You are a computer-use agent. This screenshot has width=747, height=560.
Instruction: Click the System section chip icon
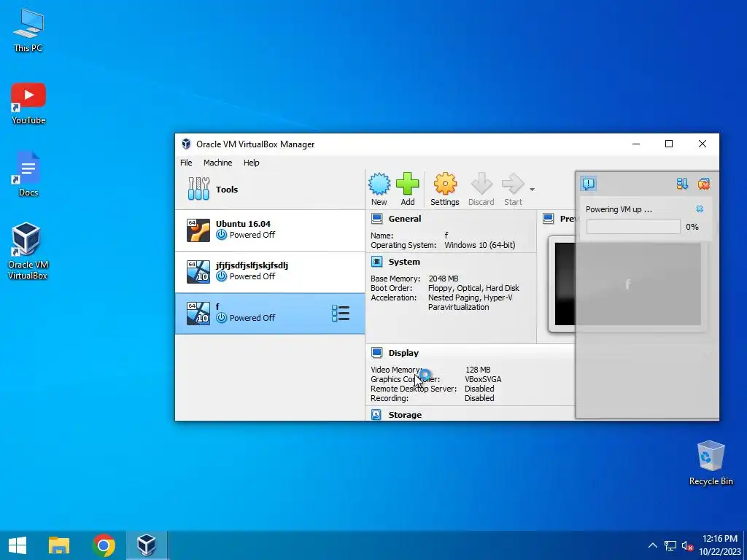click(x=377, y=262)
